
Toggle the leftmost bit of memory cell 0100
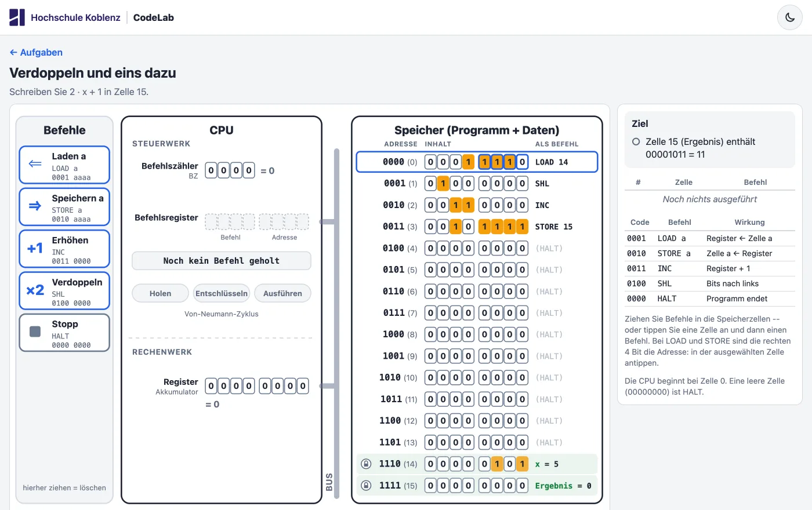click(x=430, y=248)
